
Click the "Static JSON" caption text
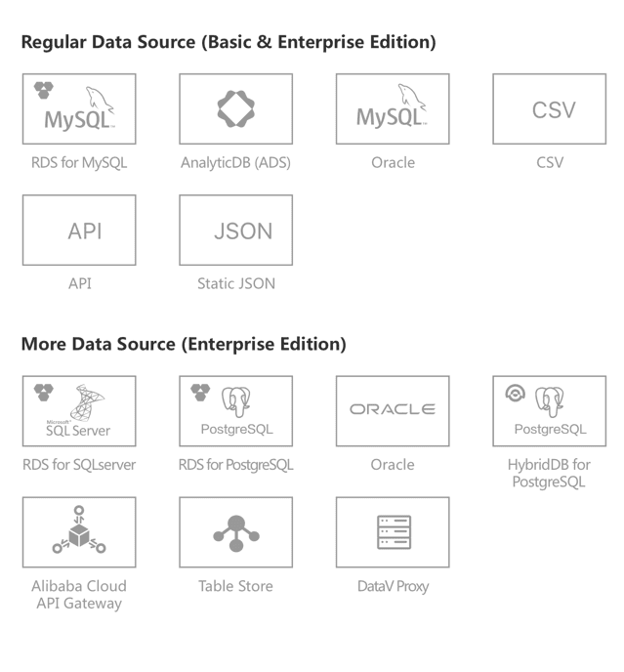coord(235,284)
